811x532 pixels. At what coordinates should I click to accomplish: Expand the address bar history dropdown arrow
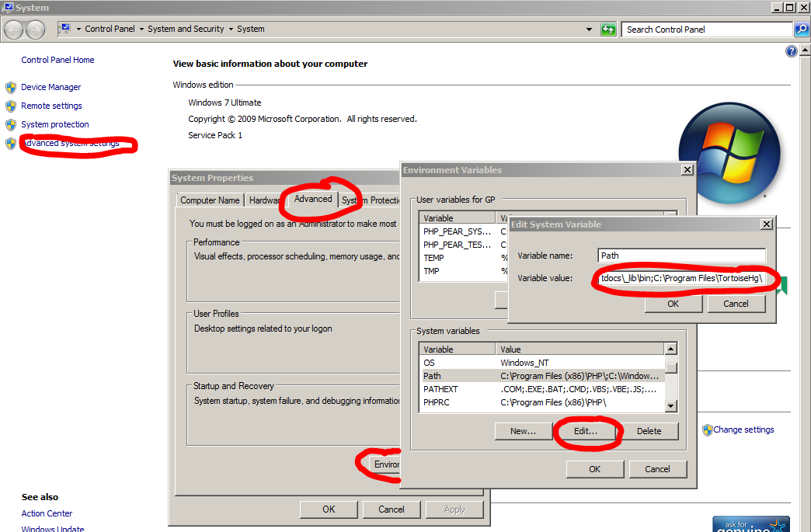coord(590,30)
